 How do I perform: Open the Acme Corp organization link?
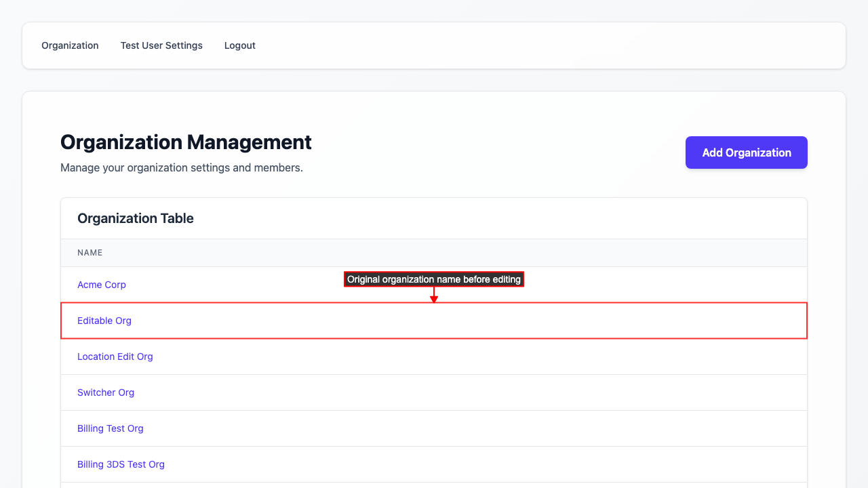pos(102,285)
